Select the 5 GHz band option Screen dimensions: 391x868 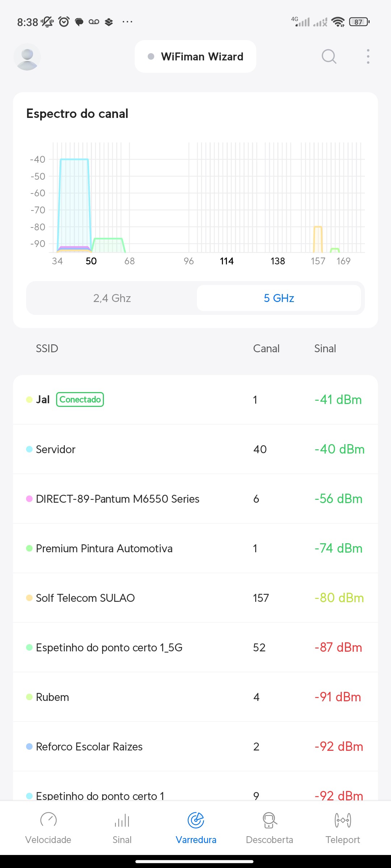[x=279, y=298]
